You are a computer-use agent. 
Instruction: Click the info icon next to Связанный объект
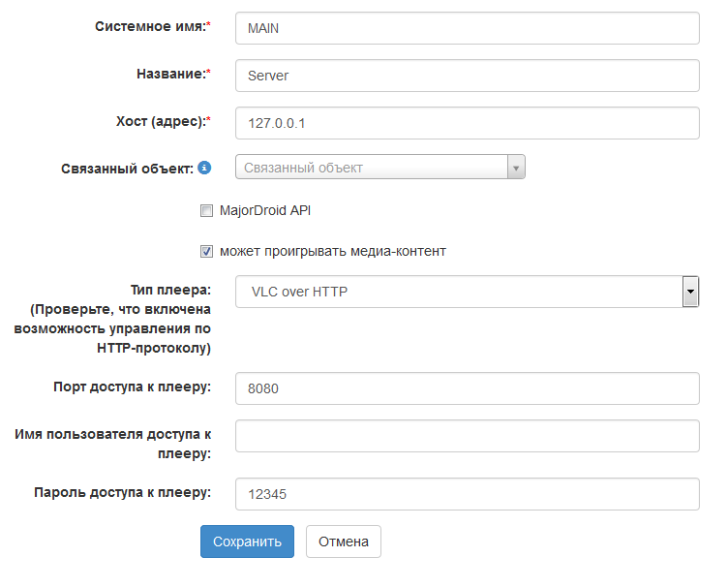tap(204, 168)
